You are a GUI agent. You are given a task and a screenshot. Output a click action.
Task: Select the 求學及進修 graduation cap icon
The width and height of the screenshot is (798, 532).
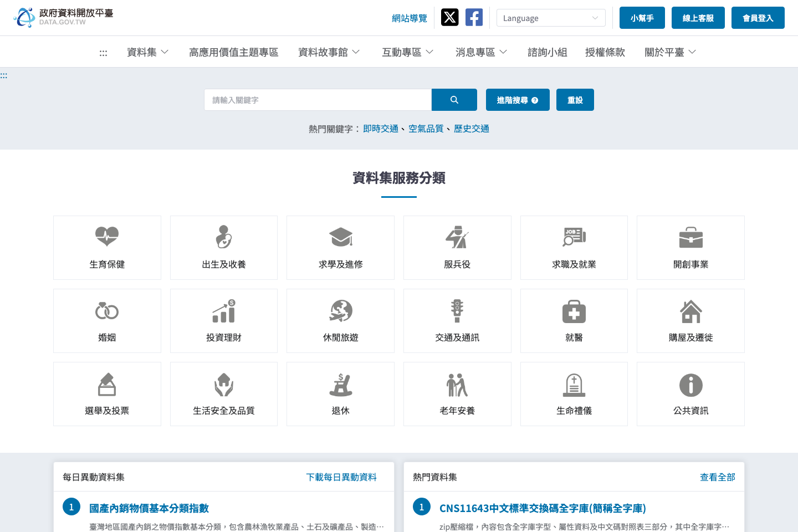pyautogui.click(x=340, y=237)
